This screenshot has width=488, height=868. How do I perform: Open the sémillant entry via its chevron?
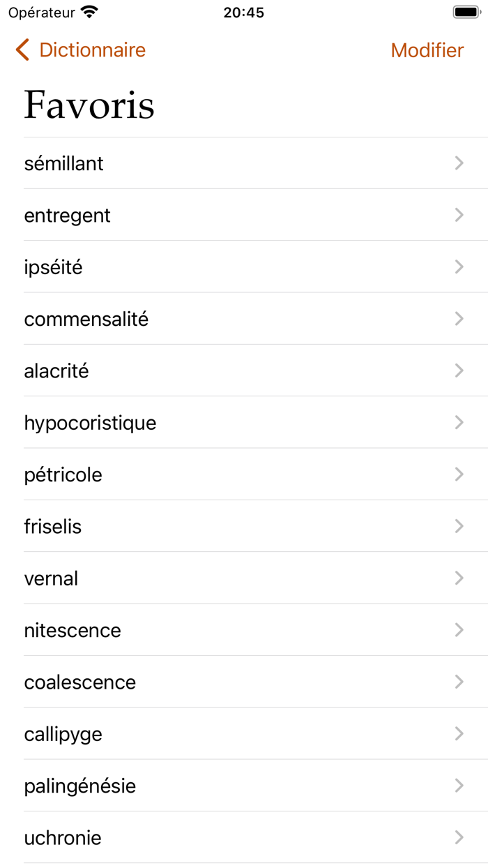(459, 163)
